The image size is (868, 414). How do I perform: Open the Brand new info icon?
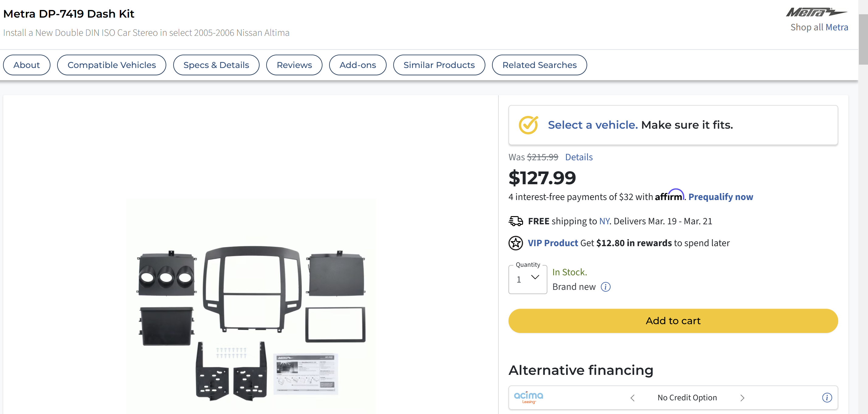605,287
